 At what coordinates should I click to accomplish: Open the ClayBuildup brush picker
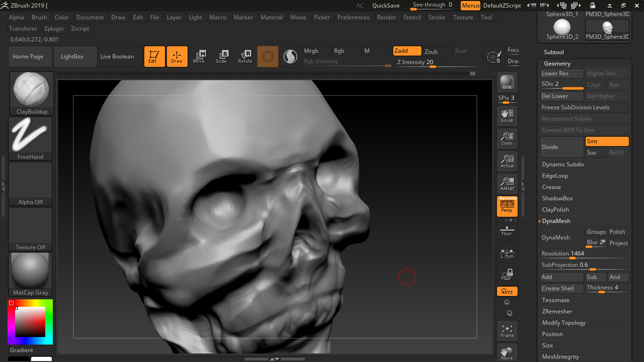click(31, 93)
